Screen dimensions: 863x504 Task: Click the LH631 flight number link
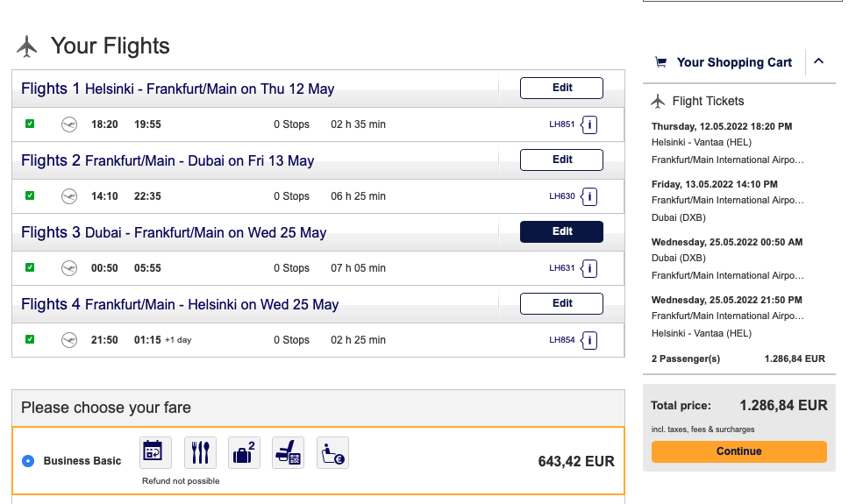point(561,268)
